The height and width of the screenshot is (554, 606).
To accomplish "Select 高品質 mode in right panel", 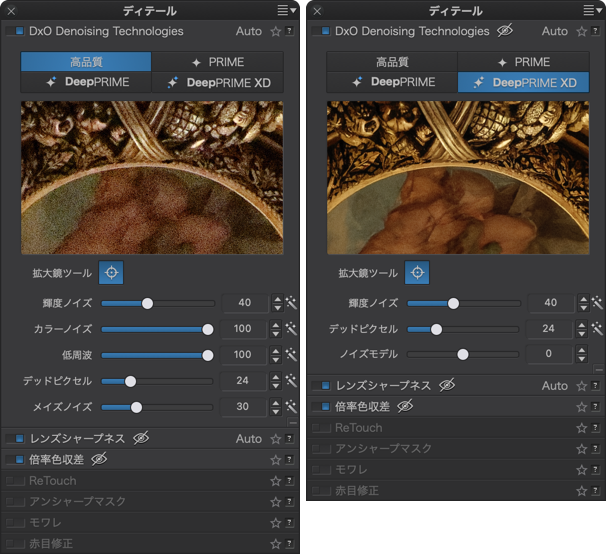I will pyautogui.click(x=392, y=62).
